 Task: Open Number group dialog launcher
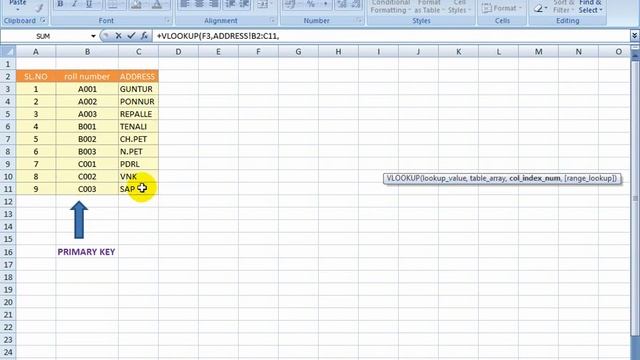(x=359, y=20)
